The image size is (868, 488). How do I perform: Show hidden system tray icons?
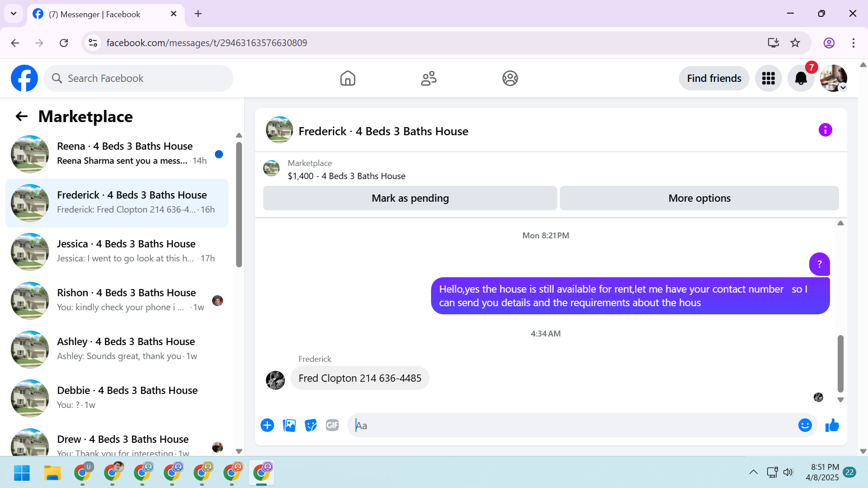(753, 473)
